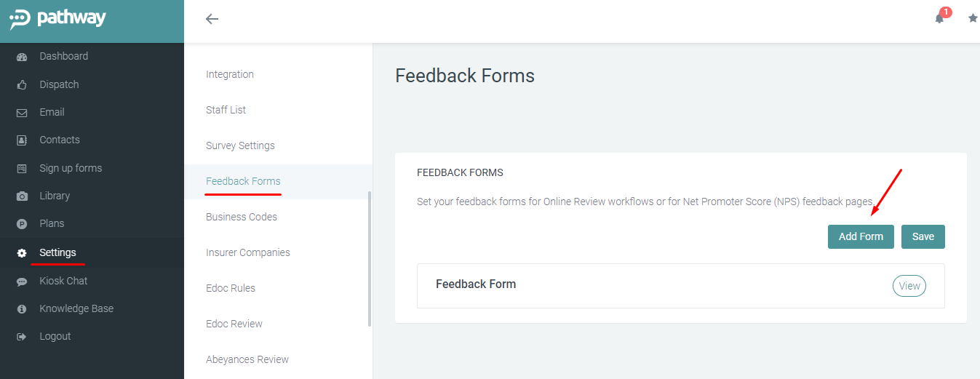Click the Dashboard gauge icon
Screen dimensions: 980x379
tap(22, 57)
